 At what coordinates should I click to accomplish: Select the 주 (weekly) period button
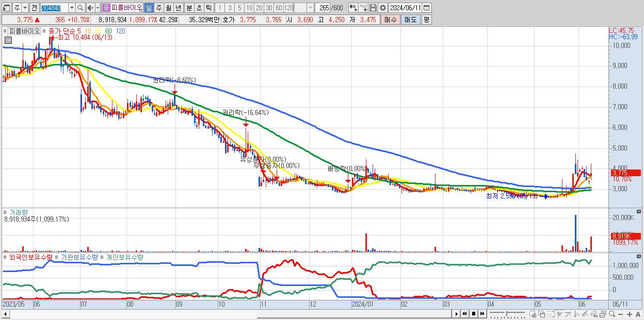(x=158, y=8)
